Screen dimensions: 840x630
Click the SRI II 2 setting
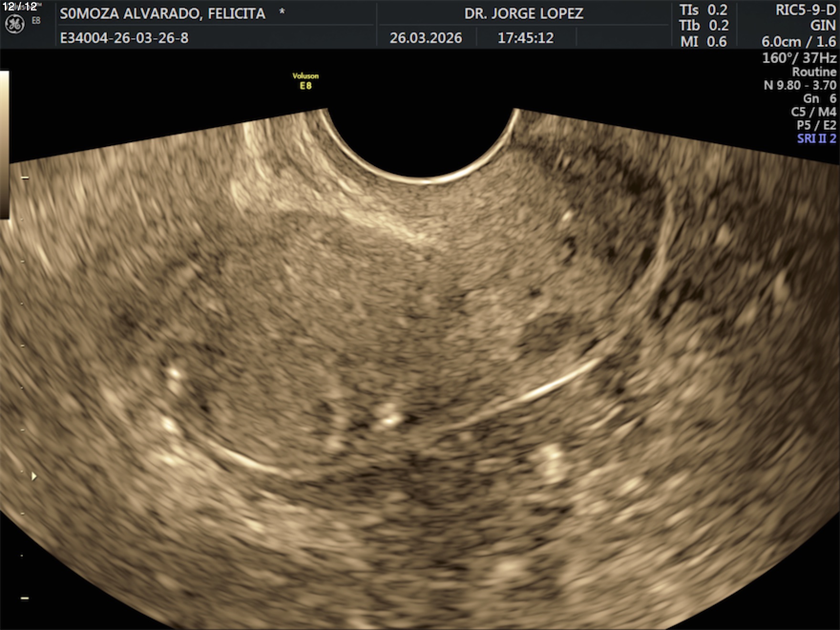(x=816, y=138)
